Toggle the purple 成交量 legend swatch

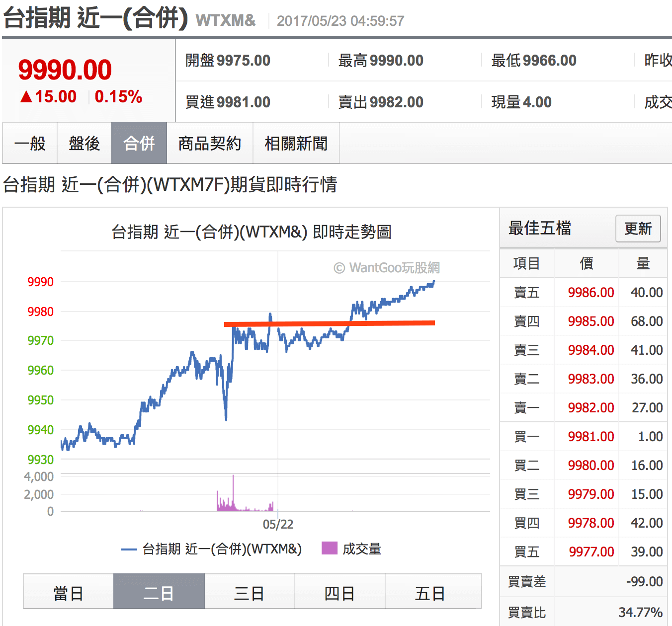[x=330, y=548]
